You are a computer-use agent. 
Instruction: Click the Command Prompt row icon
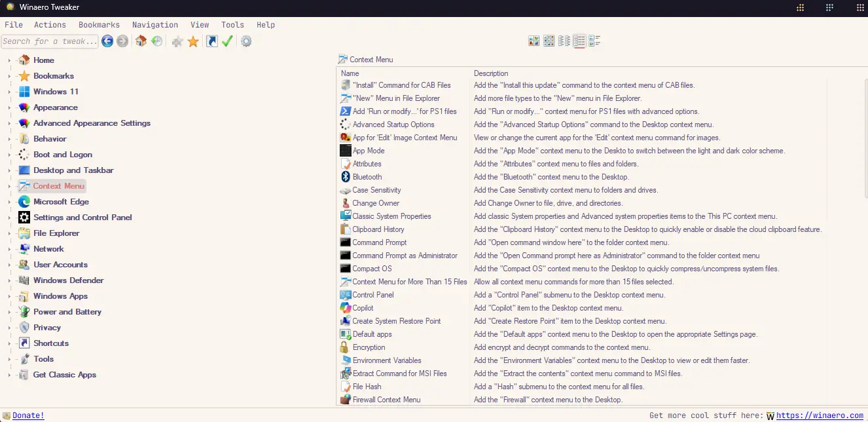tap(346, 242)
